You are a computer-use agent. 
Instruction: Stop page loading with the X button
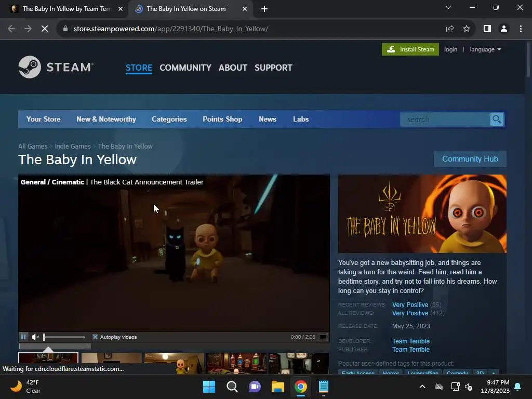tap(45, 29)
